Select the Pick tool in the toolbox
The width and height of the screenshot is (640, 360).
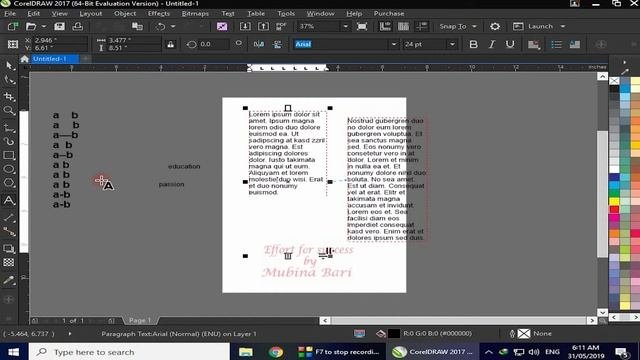click(x=9, y=65)
